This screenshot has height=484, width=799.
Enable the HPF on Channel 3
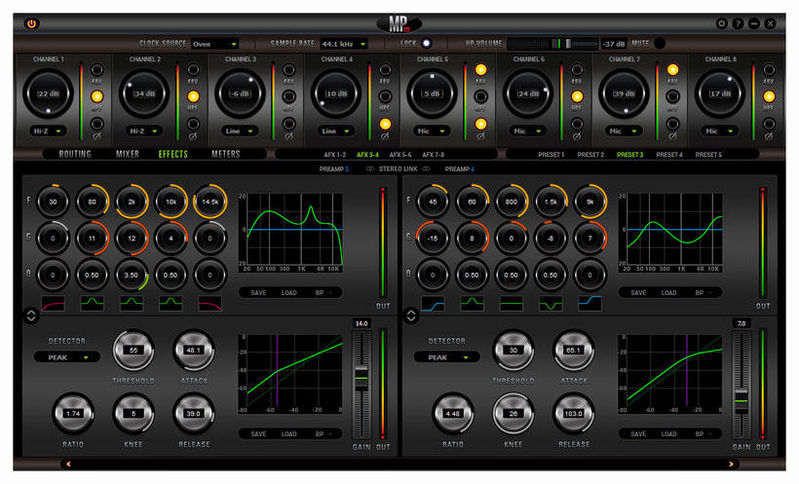pos(289,96)
